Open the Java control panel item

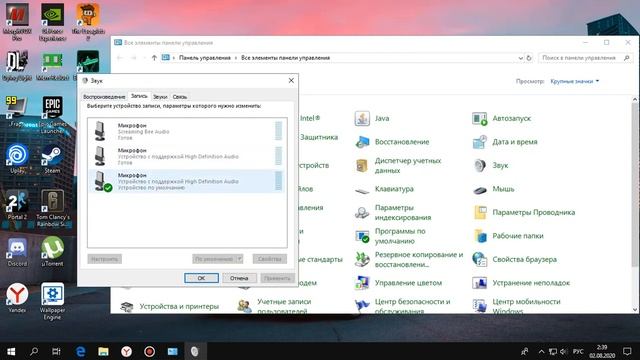(372, 118)
